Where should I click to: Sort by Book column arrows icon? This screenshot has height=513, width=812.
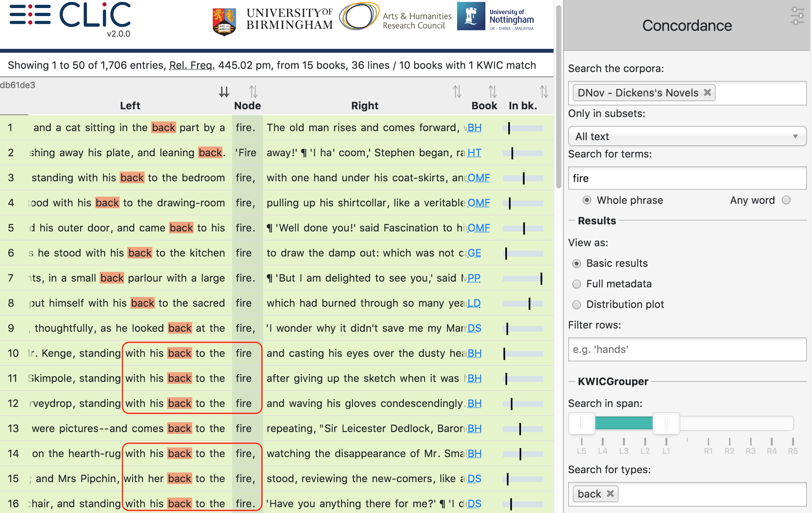pyautogui.click(x=492, y=91)
